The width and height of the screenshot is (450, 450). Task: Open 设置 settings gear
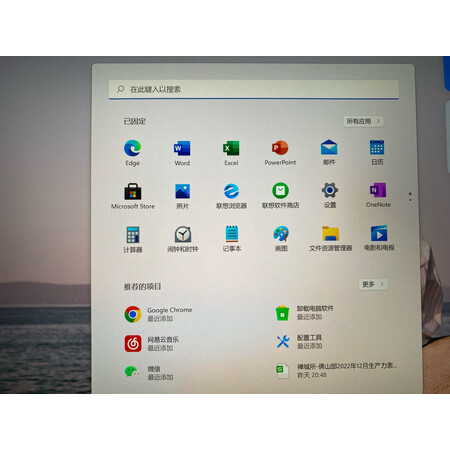330,195
